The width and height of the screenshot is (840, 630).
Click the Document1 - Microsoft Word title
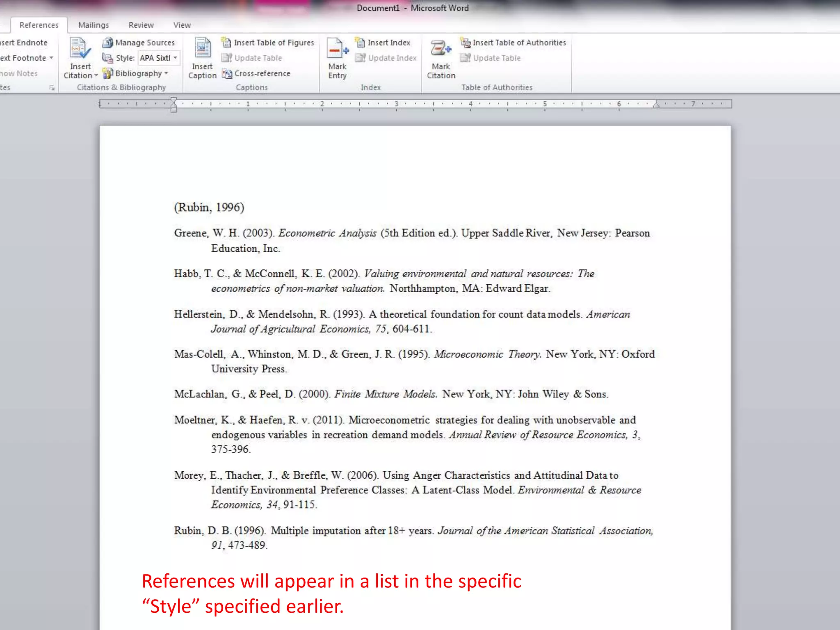(x=413, y=8)
